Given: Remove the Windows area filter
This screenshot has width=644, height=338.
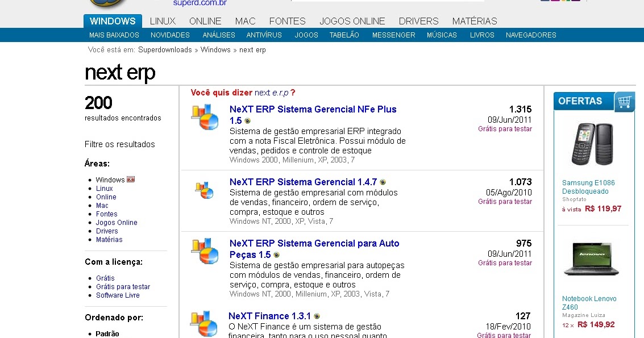Looking at the screenshot, I should click(x=131, y=180).
